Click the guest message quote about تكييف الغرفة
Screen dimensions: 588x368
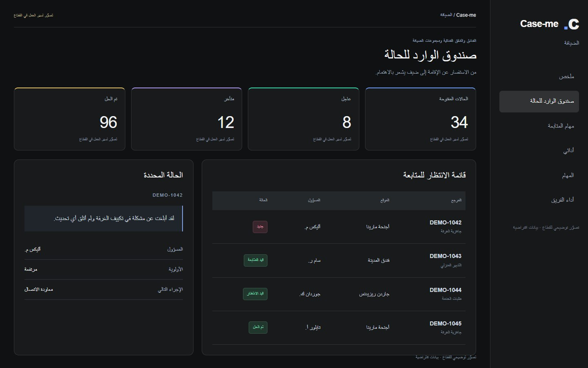click(x=104, y=219)
